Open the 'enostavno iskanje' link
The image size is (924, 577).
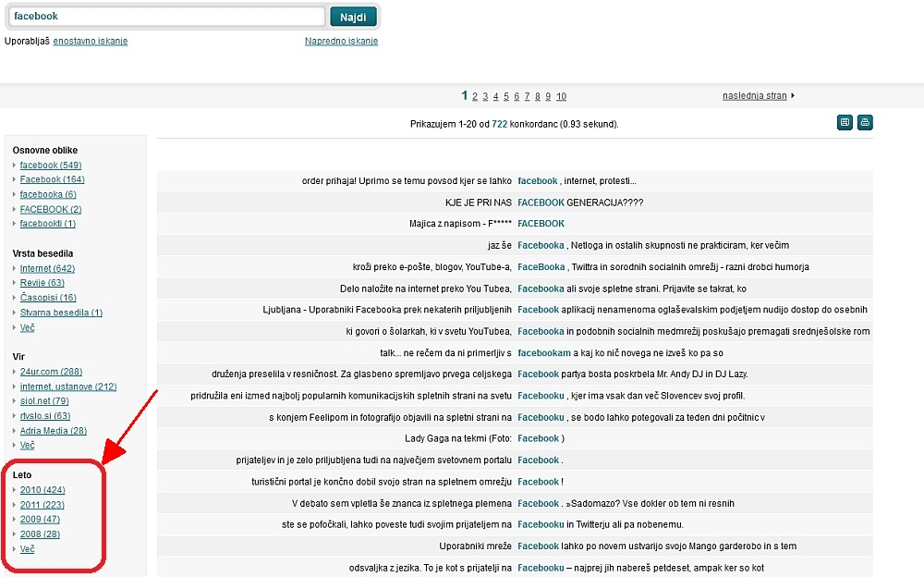(91, 42)
